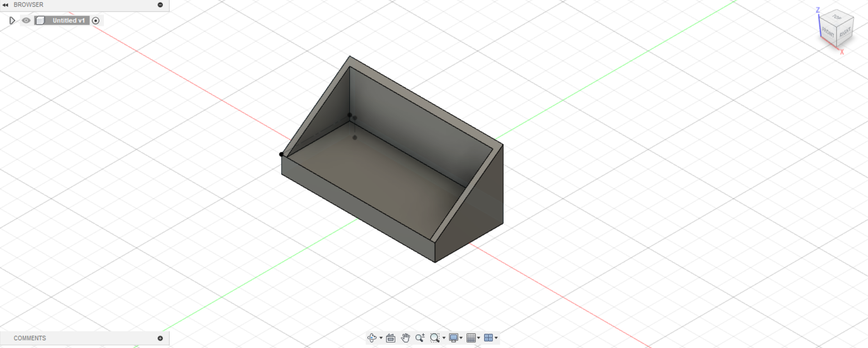Viewport: 868px width, 348px height.
Task: Expand the Grid and Snaps dropdown arrow
Action: pos(478,338)
